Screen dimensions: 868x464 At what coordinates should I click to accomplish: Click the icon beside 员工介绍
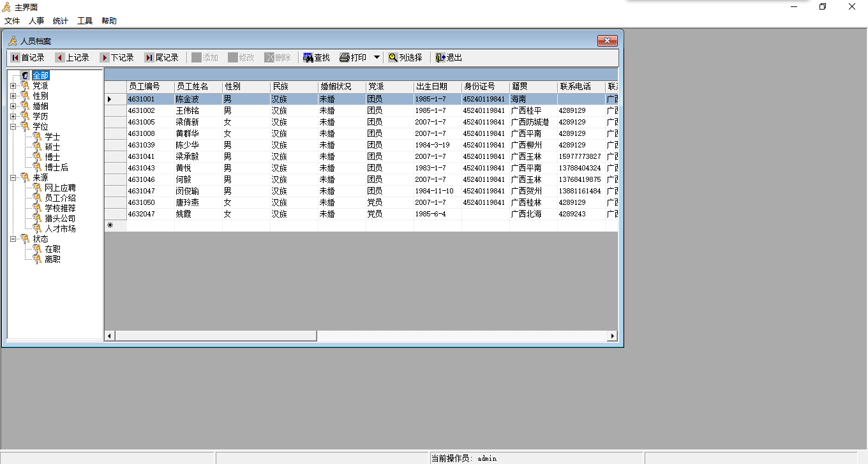pyautogui.click(x=37, y=198)
